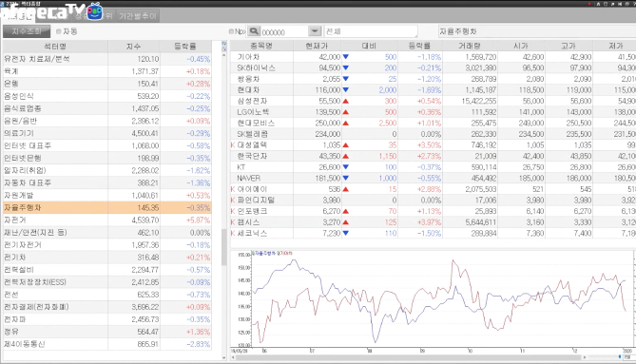636x364 pixels.
Task: Click the magnifier search icon beside the code field
Action: 254,31
